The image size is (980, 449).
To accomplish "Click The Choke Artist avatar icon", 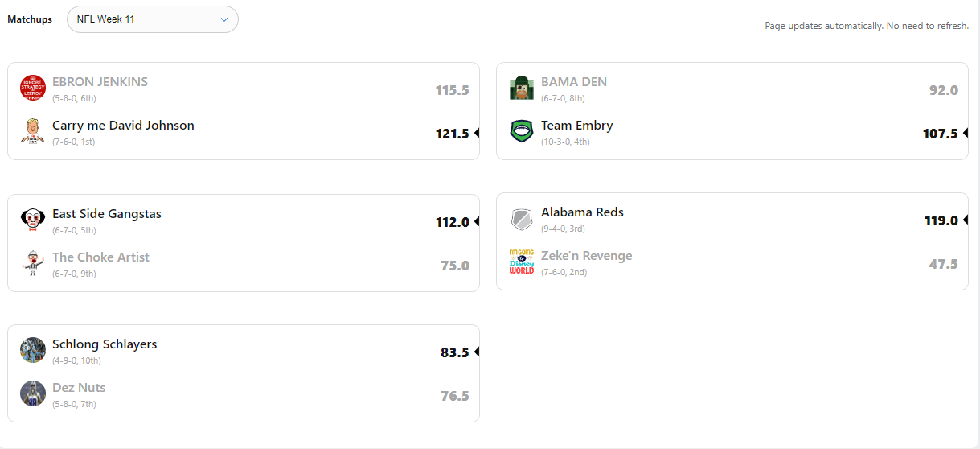I will pyautogui.click(x=33, y=263).
